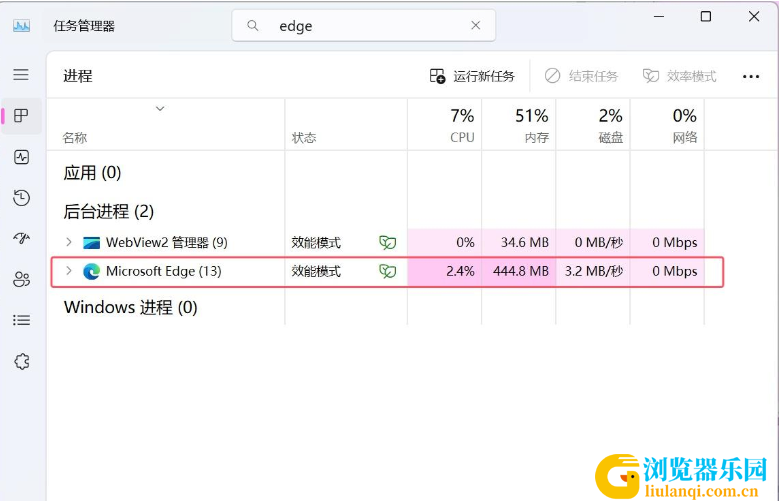Open the Startup apps sidebar icon
781x501 pixels.
click(x=21, y=238)
